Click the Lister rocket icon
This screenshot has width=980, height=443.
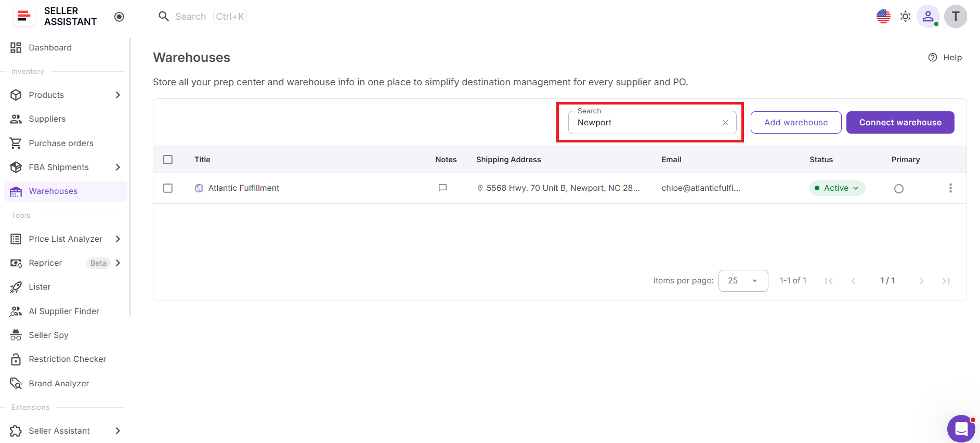(16, 287)
